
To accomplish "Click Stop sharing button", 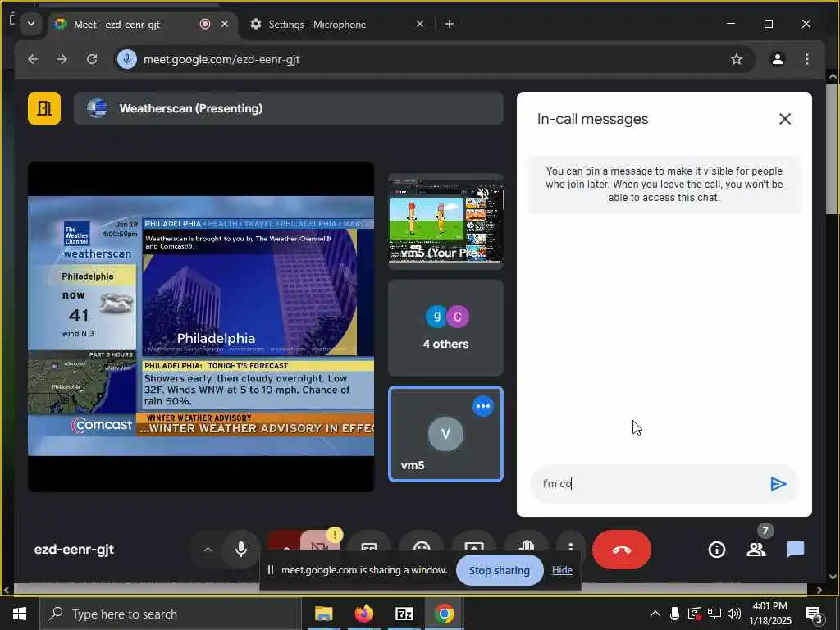I will tap(500, 571).
